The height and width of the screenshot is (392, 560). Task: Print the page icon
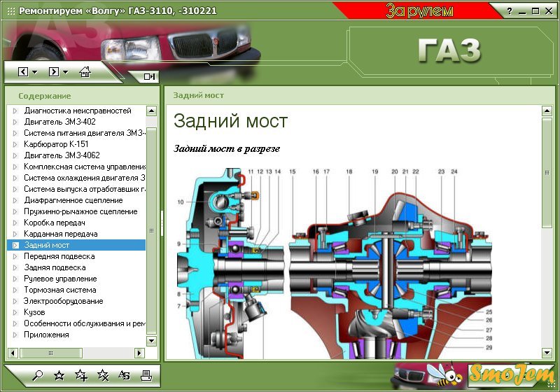[146, 375]
